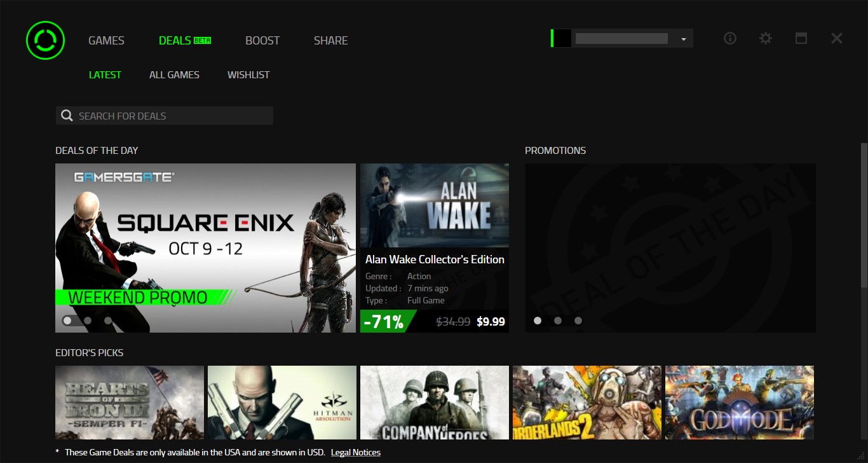Screen dimensions: 868x463
Task: Close the Cortex window
Action: tap(837, 38)
